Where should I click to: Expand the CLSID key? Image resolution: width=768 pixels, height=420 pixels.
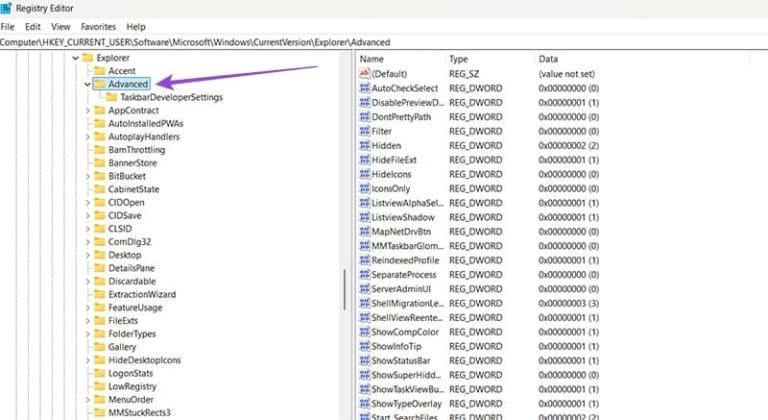pyautogui.click(x=88, y=229)
